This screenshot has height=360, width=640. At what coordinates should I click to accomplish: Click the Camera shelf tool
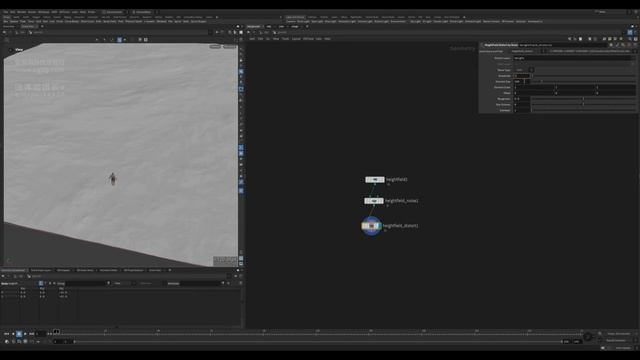click(291, 21)
